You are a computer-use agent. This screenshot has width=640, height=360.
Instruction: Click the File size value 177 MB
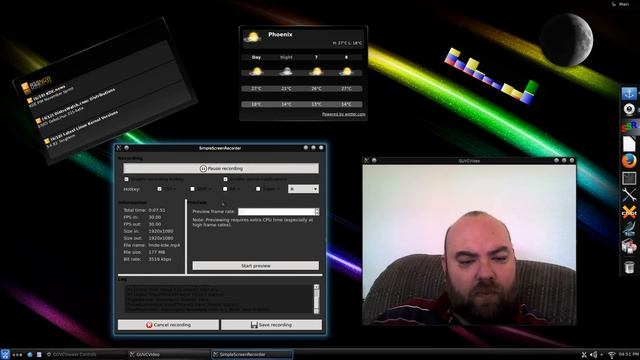coord(157,252)
